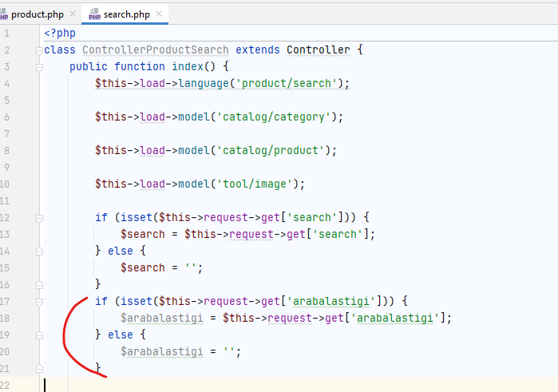Click isset keyword on line 12
The image size is (558, 392).
(x=137, y=217)
